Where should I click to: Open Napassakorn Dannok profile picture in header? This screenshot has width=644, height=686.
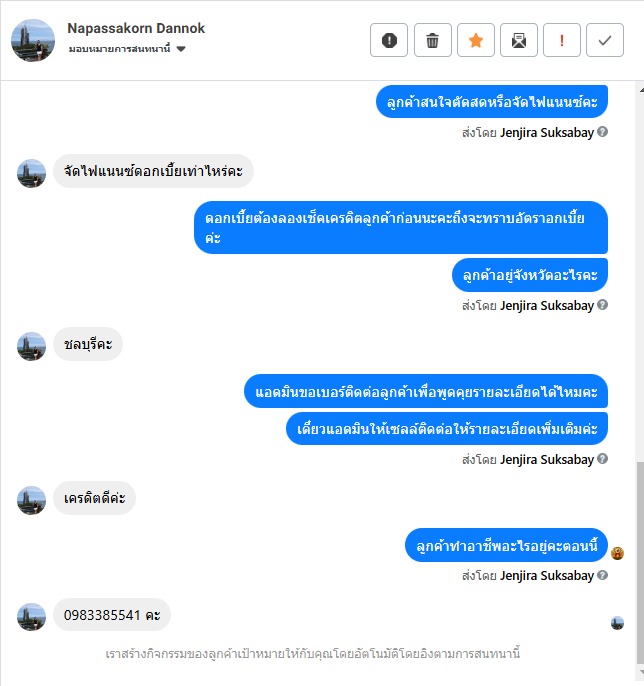coord(33,40)
